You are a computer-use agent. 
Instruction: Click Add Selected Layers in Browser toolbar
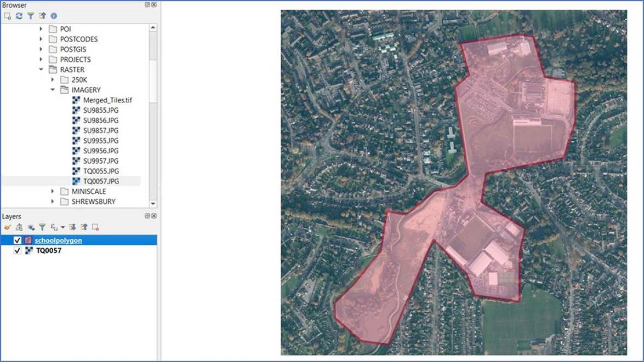coord(7,16)
